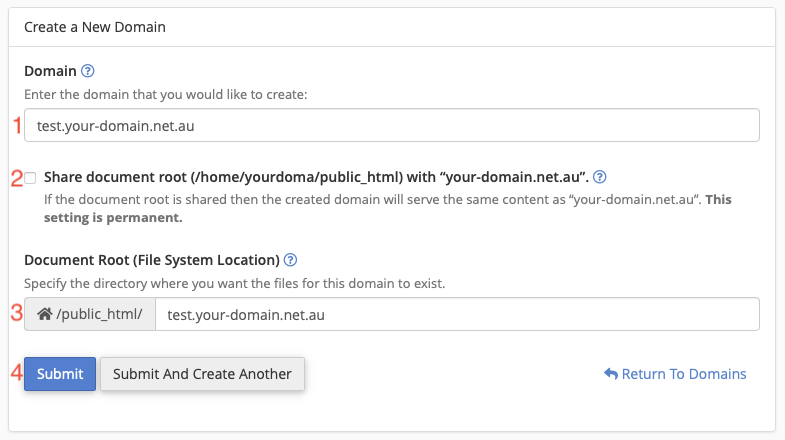Click the /public_html/ path prefix text
The image size is (785, 440).
pos(99,314)
